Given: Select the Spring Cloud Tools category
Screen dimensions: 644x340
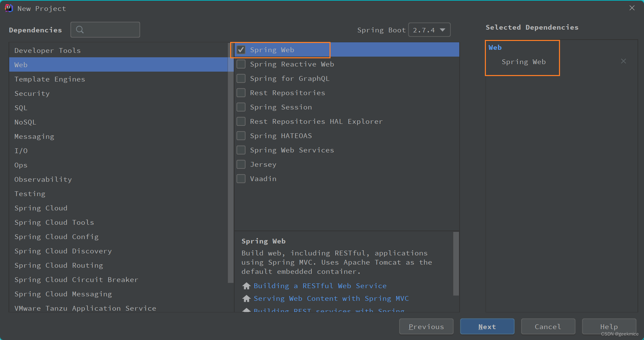Looking at the screenshot, I should [x=118, y=222].
